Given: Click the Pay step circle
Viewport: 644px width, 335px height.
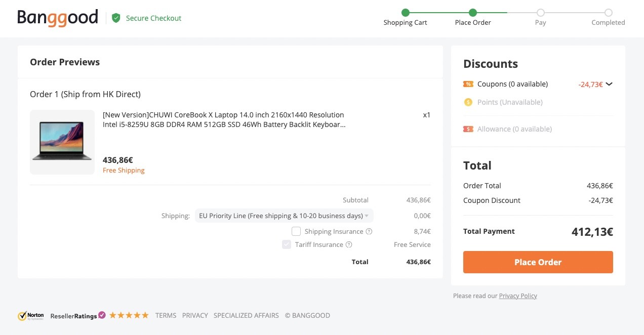Looking at the screenshot, I should pos(541,13).
